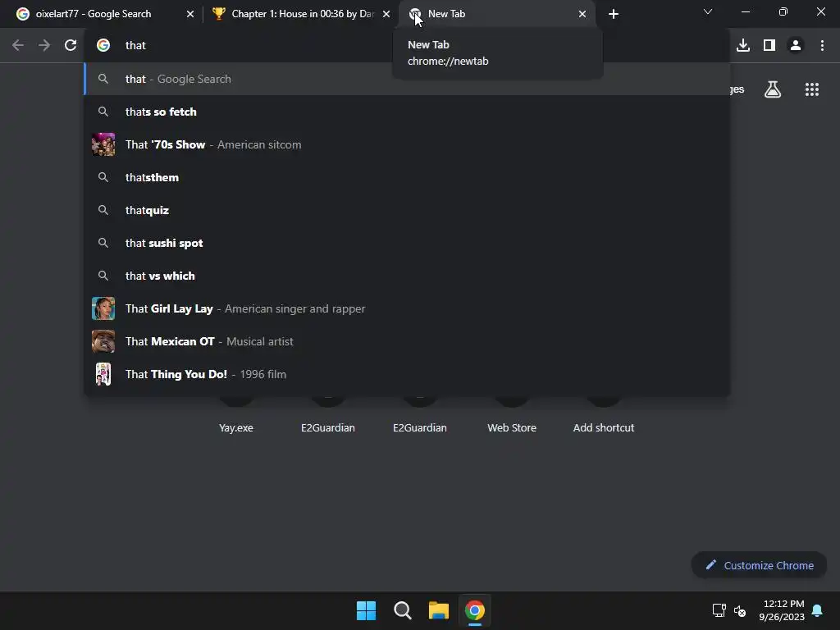Image resolution: width=840 pixels, height=630 pixels.
Task: Select the 'thatquiz' suggestion
Action: (x=407, y=210)
